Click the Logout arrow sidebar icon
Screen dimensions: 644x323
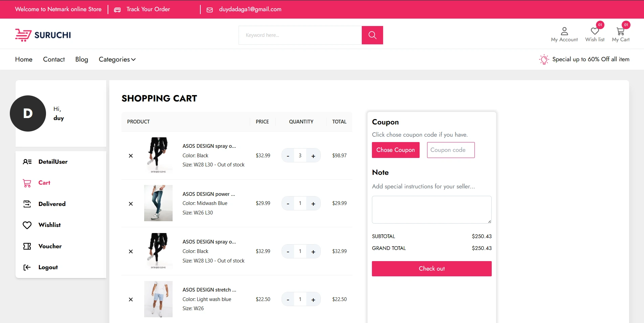(27, 268)
